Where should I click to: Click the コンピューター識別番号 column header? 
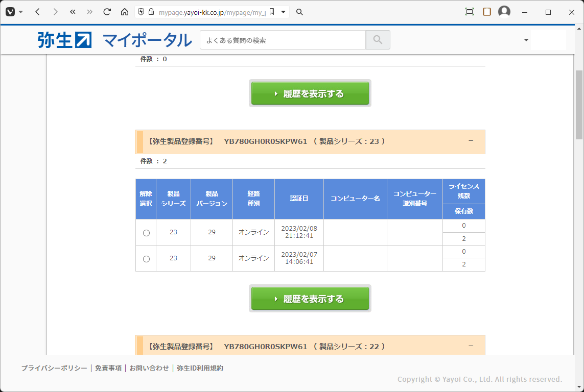(414, 199)
